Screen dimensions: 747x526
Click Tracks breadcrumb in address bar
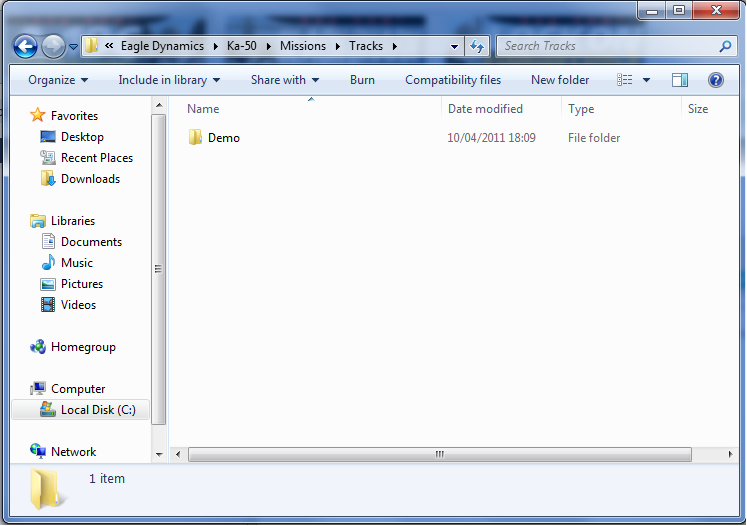tap(365, 46)
